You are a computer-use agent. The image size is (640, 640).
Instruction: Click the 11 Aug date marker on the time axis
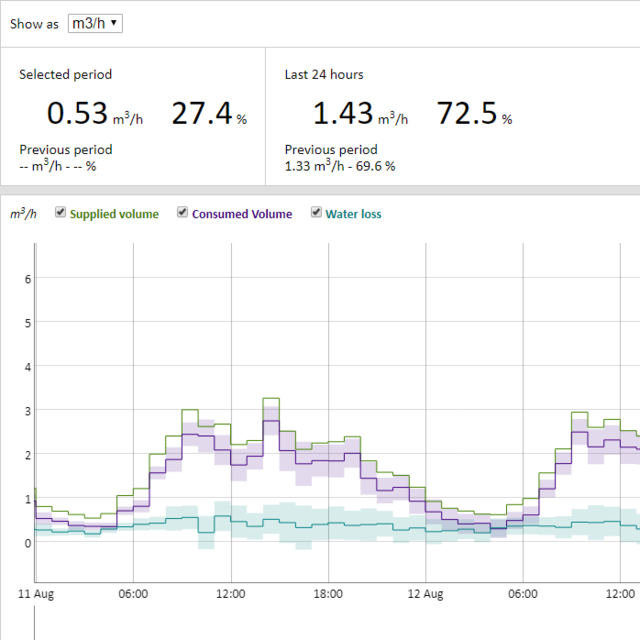coord(36,594)
